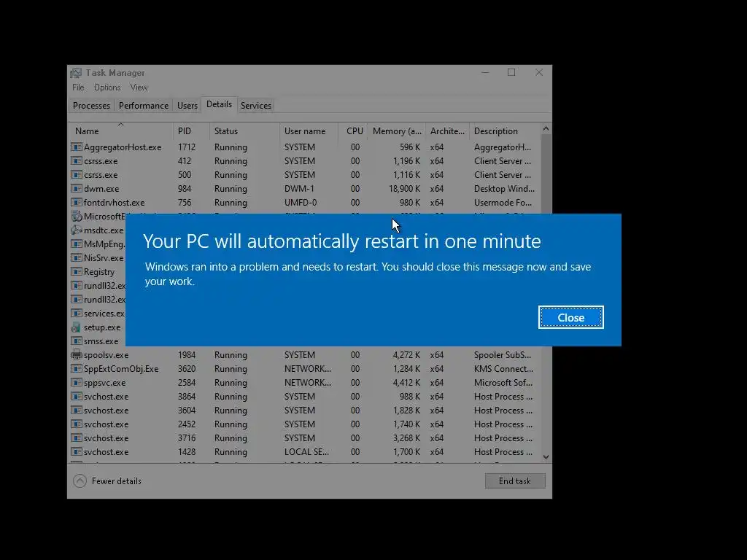Click the MicrosoftEdge process icon
This screenshot has height=560, width=747.
(76, 216)
